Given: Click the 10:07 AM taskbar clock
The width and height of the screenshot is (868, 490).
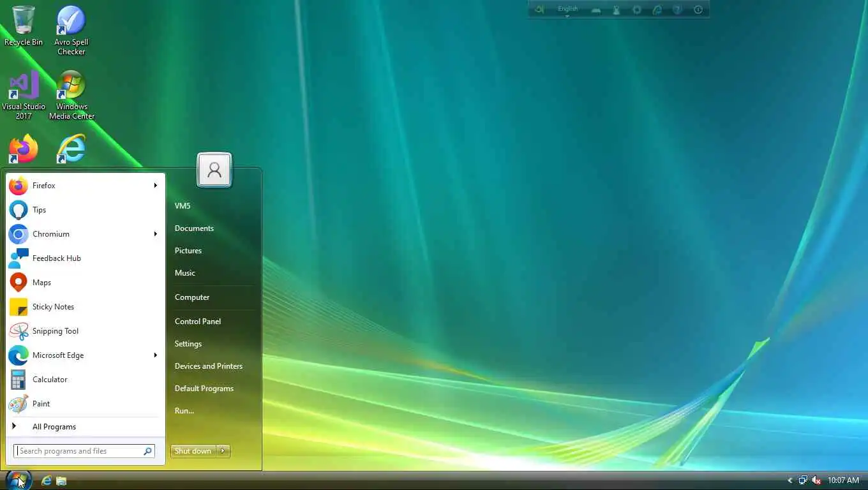Looking at the screenshot, I should coord(843,480).
